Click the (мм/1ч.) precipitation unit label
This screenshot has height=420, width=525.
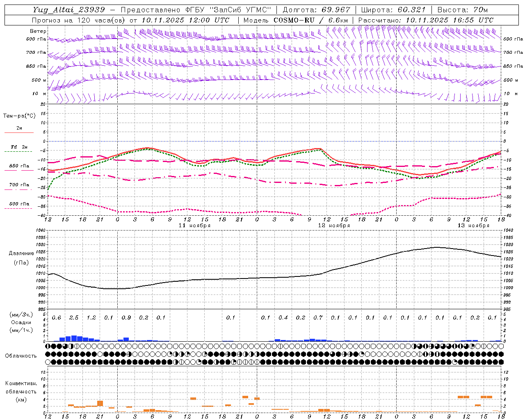[21, 330]
